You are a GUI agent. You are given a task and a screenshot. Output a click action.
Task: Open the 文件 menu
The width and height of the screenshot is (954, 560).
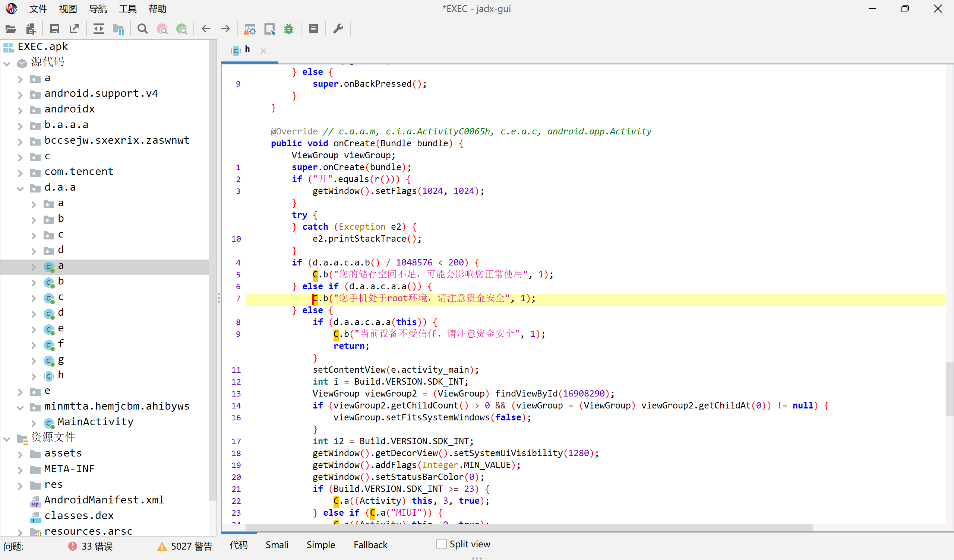pyautogui.click(x=38, y=9)
